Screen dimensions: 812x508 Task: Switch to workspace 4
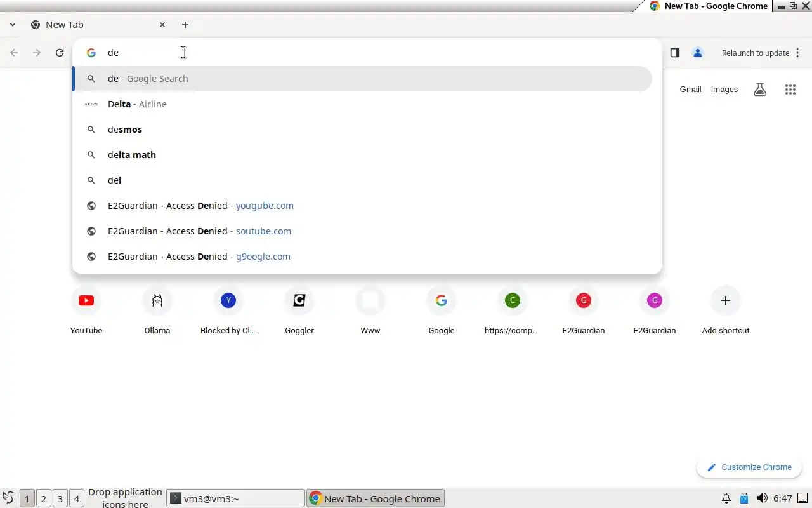coord(76,498)
